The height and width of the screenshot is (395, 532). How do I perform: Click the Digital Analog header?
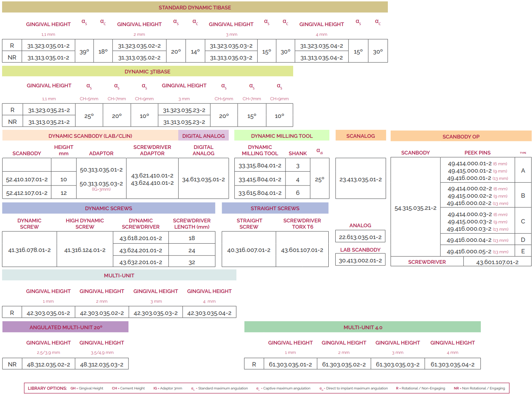pyautogui.click(x=203, y=136)
